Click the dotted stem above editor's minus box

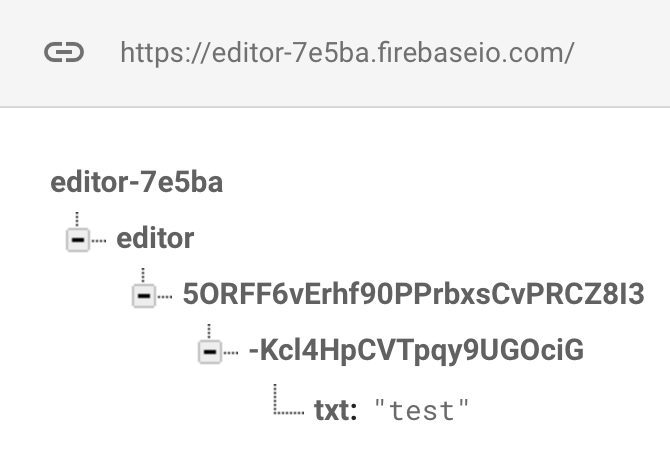pos(77,219)
